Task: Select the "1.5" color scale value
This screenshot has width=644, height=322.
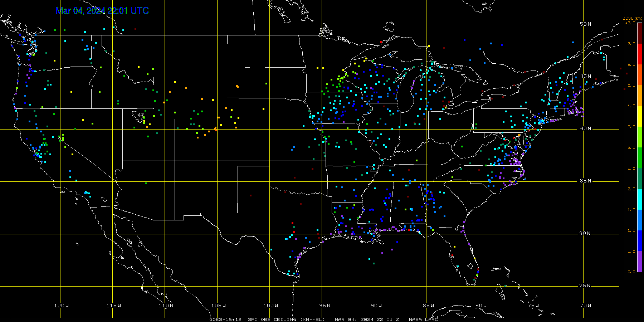Action: (x=631, y=210)
